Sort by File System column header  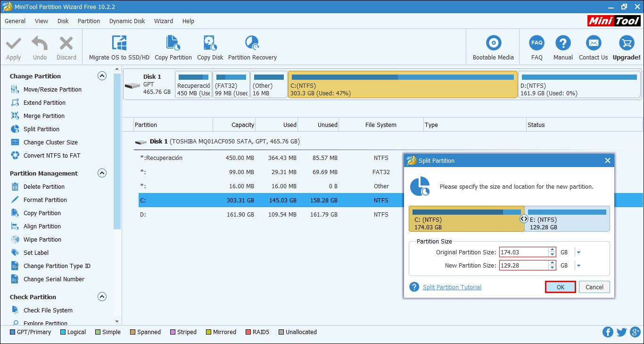click(x=381, y=125)
